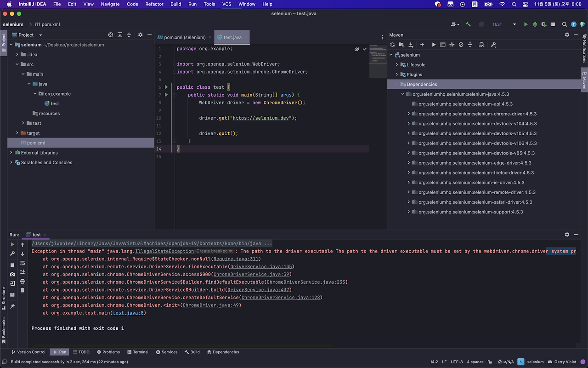The height and width of the screenshot is (368, 588).
Task: Click the trash icon to clear console
Action: click(23, 290)
